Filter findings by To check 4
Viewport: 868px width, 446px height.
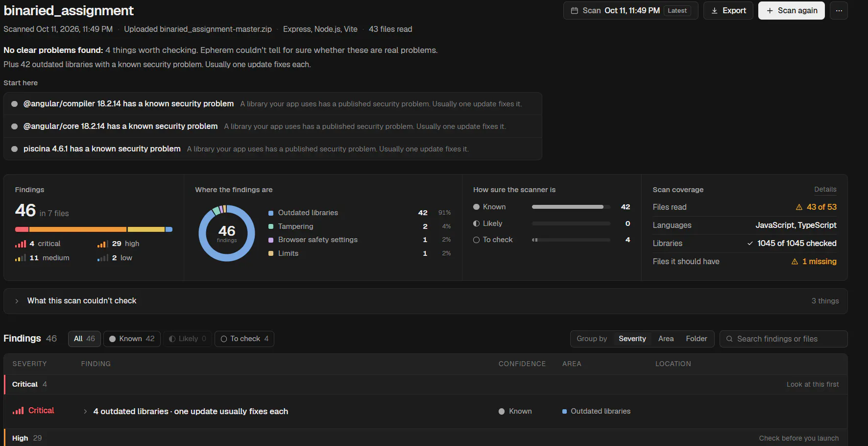[x=244, y=339]
